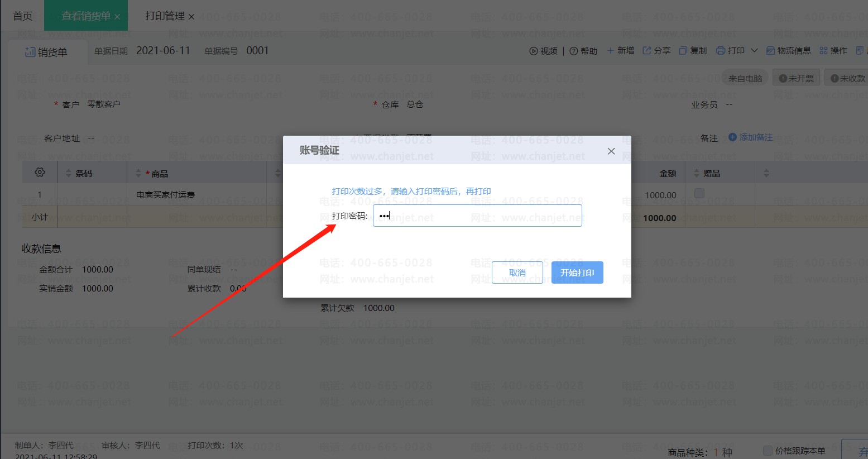Sort by 商品 column

138,174
